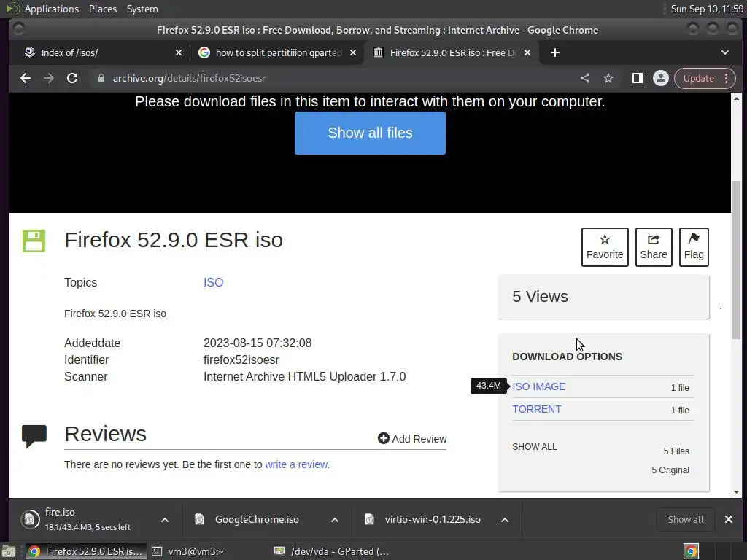
Task: Click the scrollbar up arrow
Action: click(737, 98)
